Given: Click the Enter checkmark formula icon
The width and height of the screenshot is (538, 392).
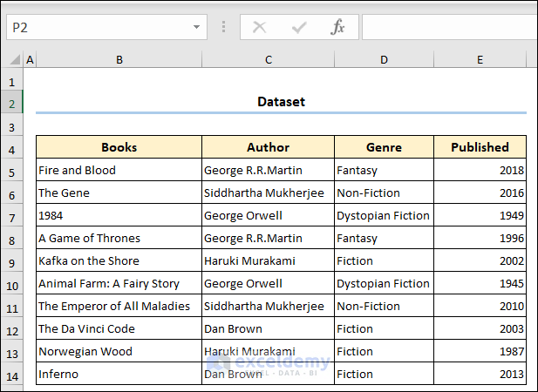Looking at the screenshot, I should (x=299, y=27).
